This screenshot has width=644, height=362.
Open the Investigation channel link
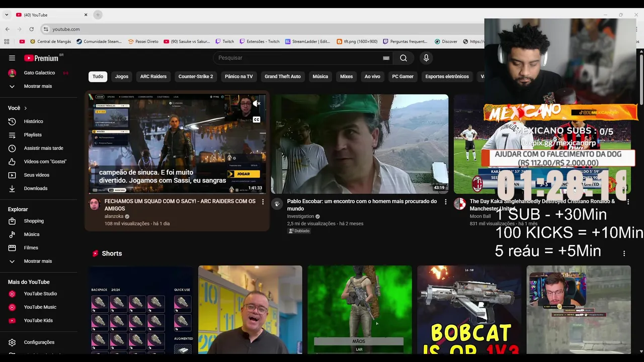(300, 216)
